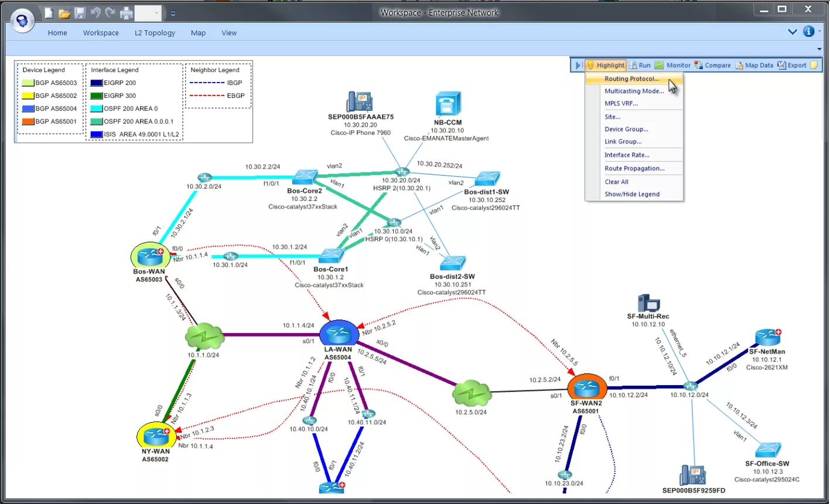Select the Bos-Core2 switch icon
The width and height of the screenshot is (830, 504).
point(305,176)
